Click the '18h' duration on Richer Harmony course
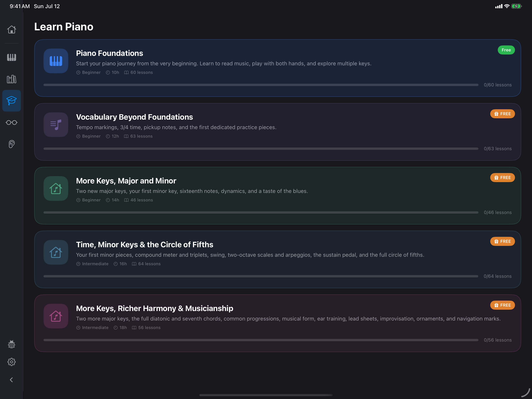 coord(120,327)
